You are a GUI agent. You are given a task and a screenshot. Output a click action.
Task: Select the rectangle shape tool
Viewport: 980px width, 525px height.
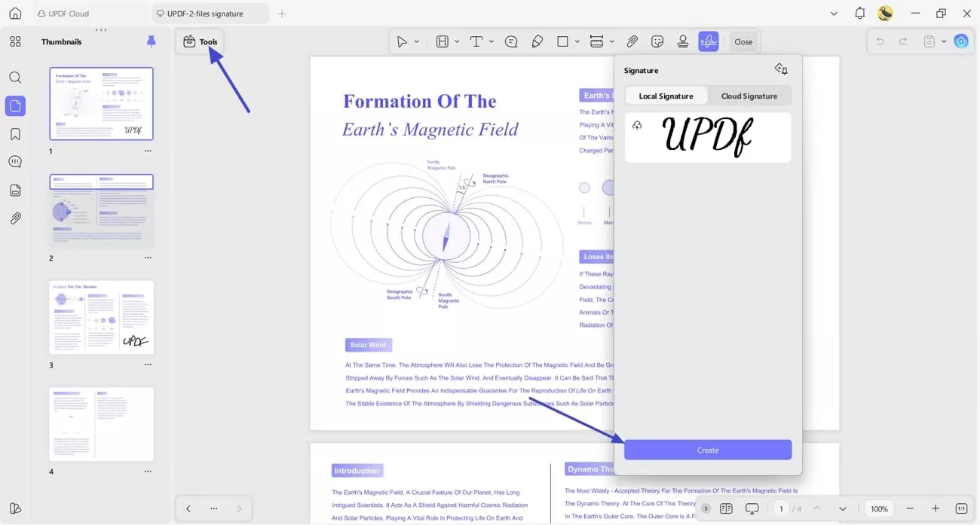tap(562, 41)
